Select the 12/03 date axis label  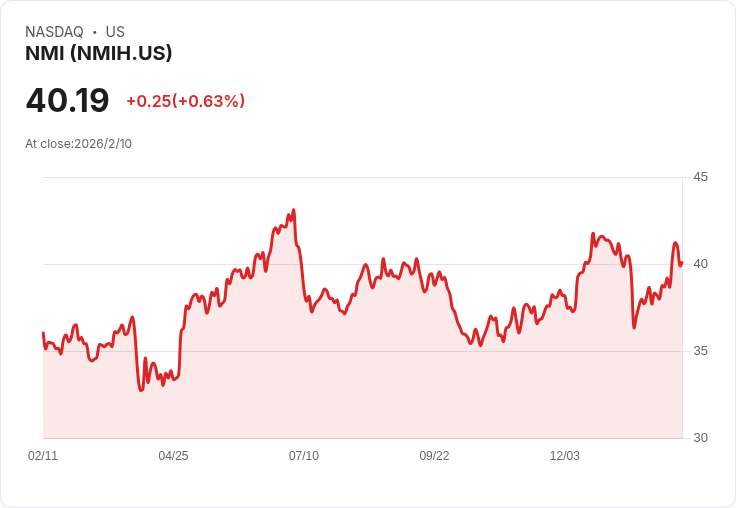[565, 455]
